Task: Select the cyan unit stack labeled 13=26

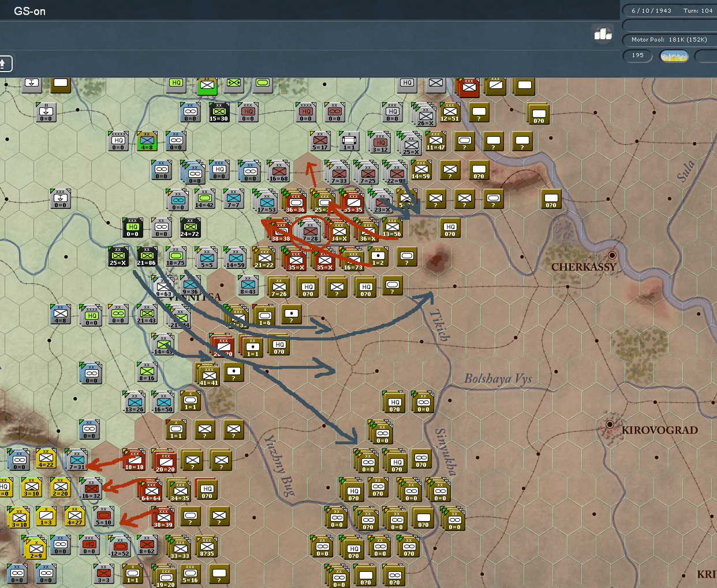Action: click(134, 402)
